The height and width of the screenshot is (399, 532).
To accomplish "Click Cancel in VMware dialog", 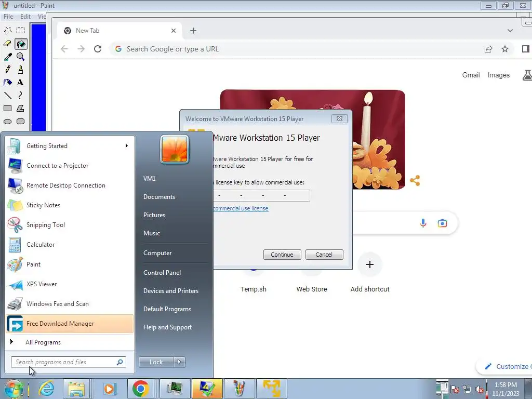I will 324,255.
